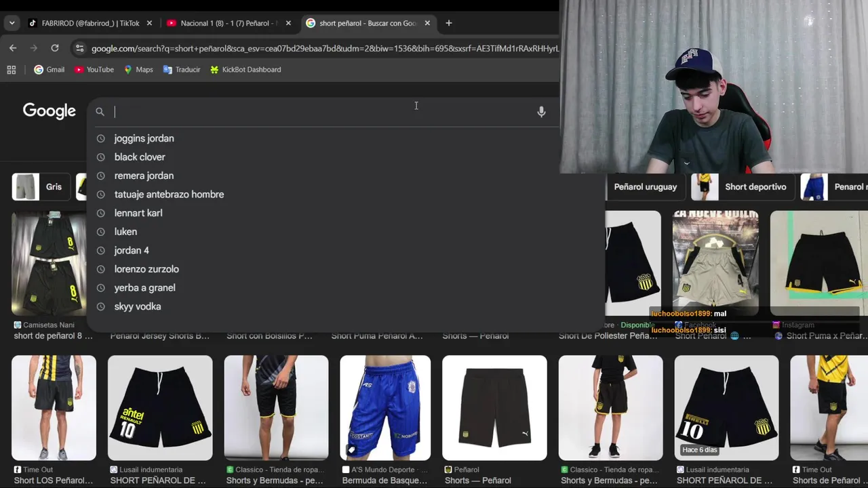868x488 pixels.
Task: Select the 'skyy vodka' suggestion
Action: 346,306
